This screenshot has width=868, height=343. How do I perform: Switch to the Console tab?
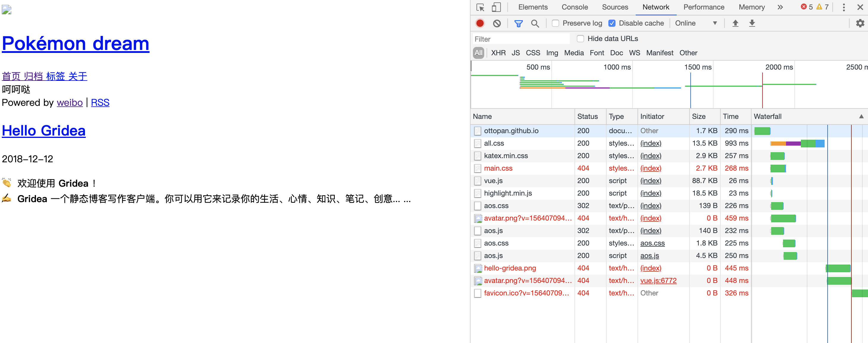coord(575,7)
